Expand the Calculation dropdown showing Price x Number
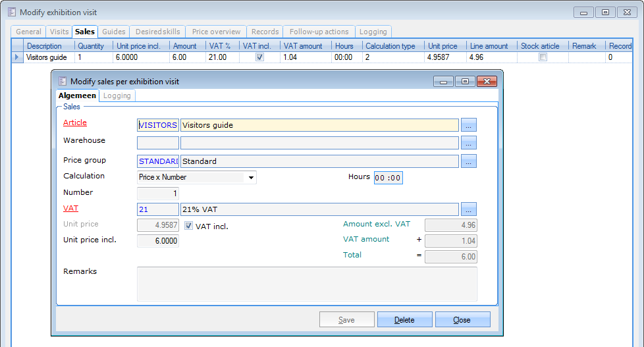Image resolution: width=644 pixels, height=347 pixels. point(251,177)
